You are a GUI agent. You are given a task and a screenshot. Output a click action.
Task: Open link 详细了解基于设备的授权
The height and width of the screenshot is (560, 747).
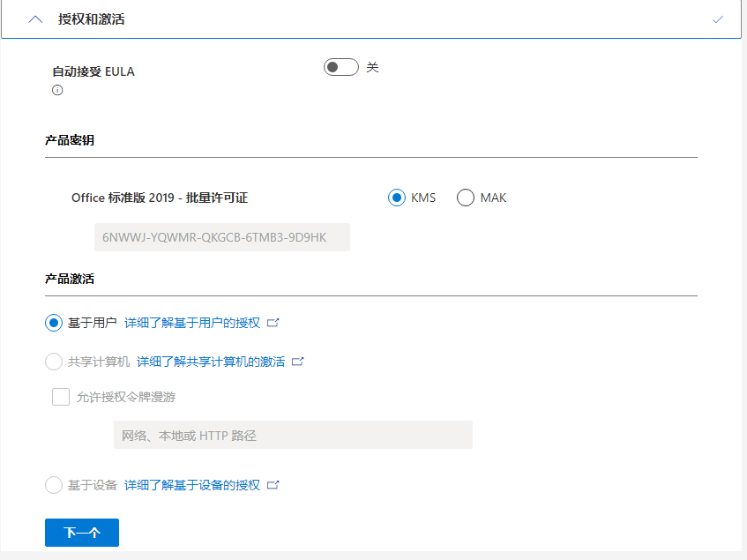pyautogui.click(x=192, y=485)
